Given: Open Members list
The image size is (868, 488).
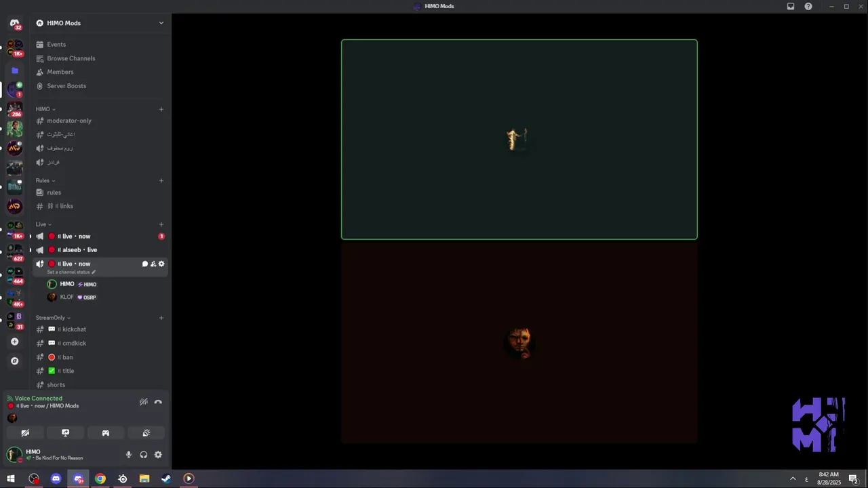Looking at the screenshot, I should 100,72.
